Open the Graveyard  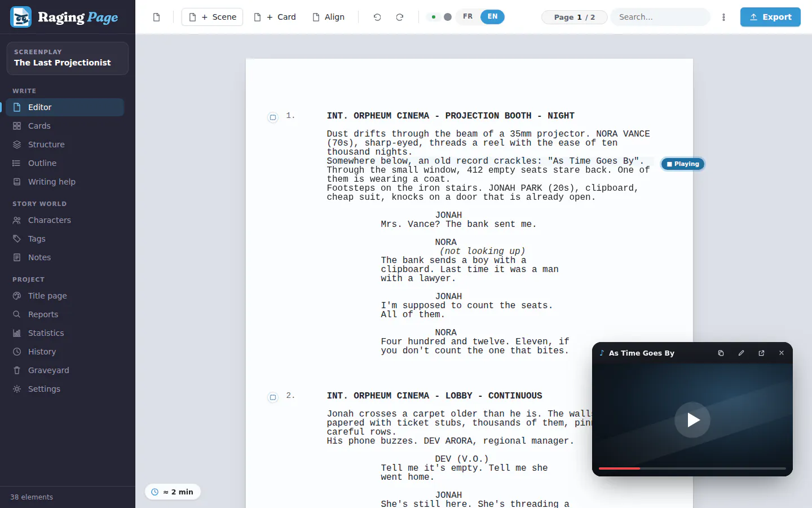pos(65,370)
